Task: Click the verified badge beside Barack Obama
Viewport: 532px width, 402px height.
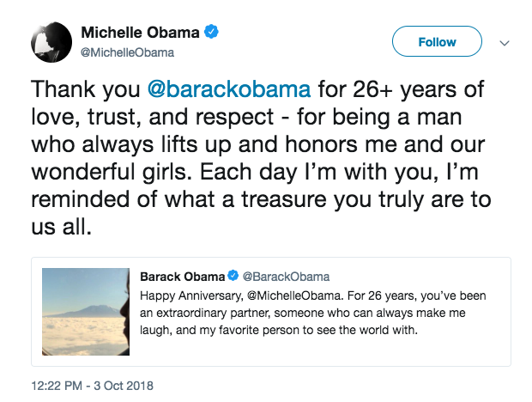Action: [x=232, y=276]
